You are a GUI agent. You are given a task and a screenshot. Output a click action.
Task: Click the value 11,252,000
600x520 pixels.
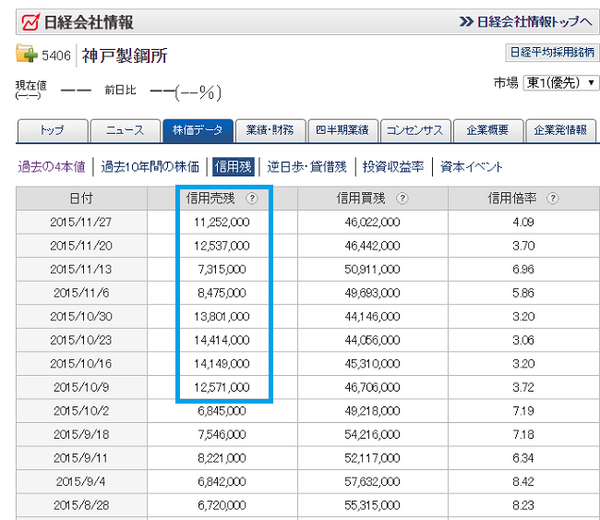[222, 222]
